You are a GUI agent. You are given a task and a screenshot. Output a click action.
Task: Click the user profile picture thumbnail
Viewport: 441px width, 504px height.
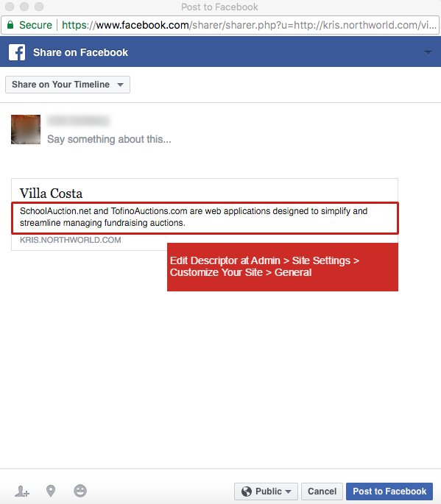click(26, 129)
